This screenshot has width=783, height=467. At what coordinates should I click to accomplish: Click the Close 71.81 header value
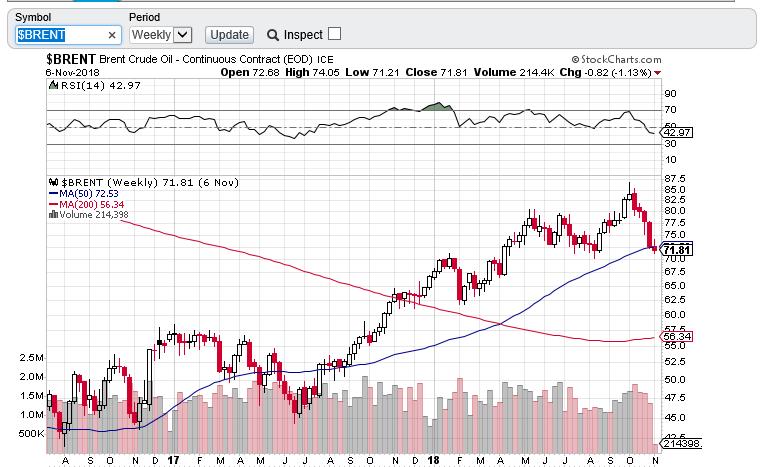(x=436, y=72)
